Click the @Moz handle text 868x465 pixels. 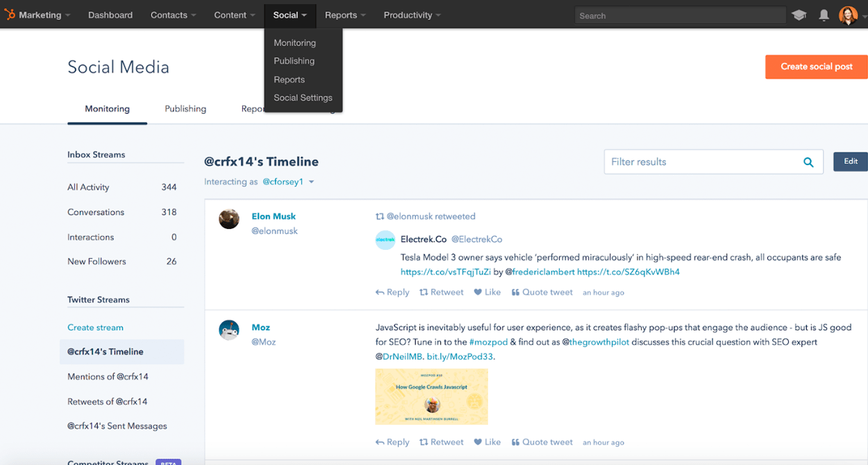264,342
